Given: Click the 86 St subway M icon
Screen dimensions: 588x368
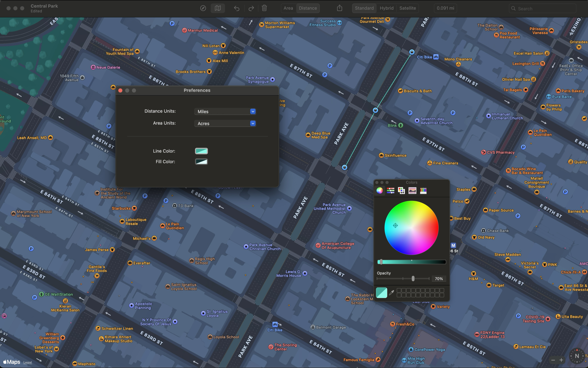Looking at the screenshot, I should [453, 245].
